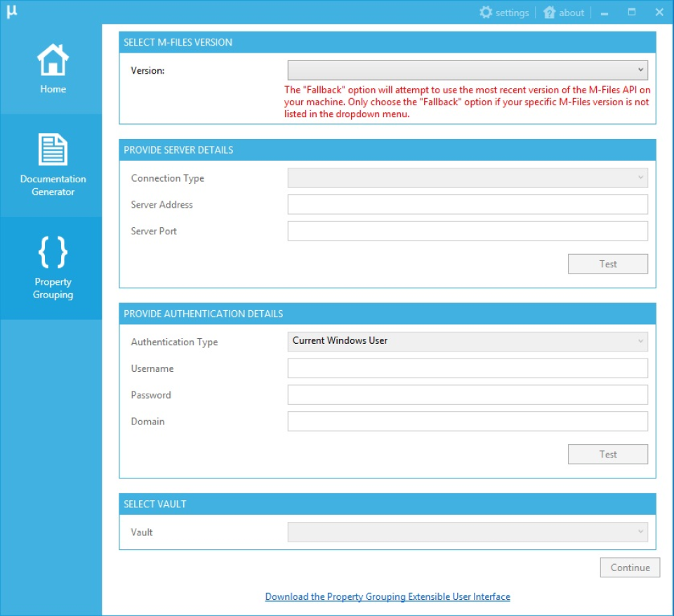Click the Server Address input field

click(x=468, y=204)
